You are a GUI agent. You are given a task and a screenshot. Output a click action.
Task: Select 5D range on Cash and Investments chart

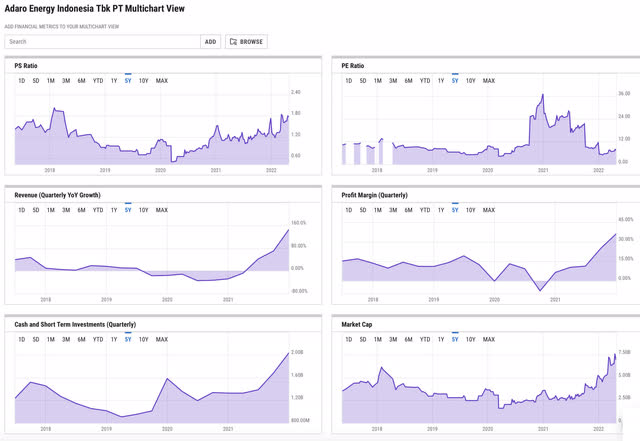36,339
